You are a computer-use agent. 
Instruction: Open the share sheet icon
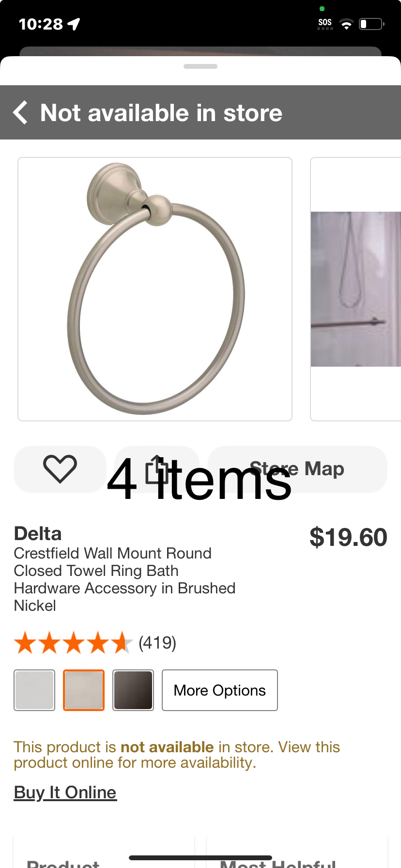coord(157,469)
